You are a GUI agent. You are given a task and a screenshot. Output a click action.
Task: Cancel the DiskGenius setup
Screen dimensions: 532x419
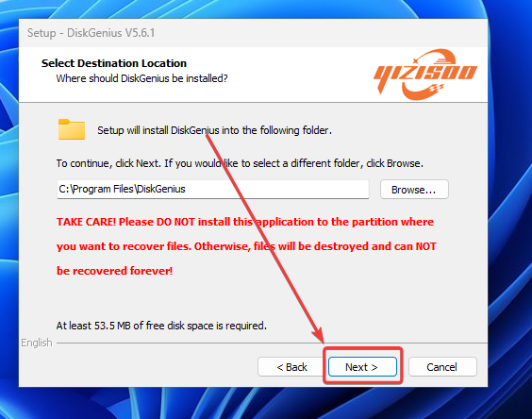442,367
